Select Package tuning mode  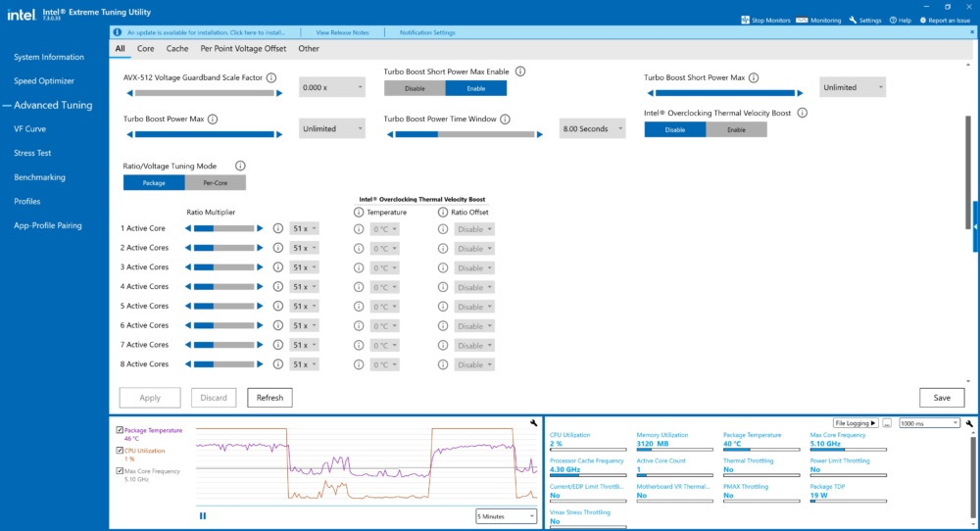point(154,183)
